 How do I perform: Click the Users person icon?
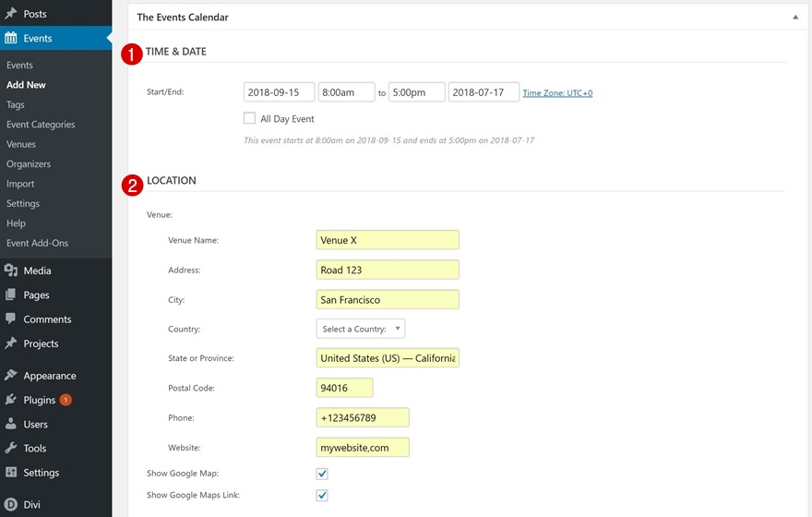(11, 425)
